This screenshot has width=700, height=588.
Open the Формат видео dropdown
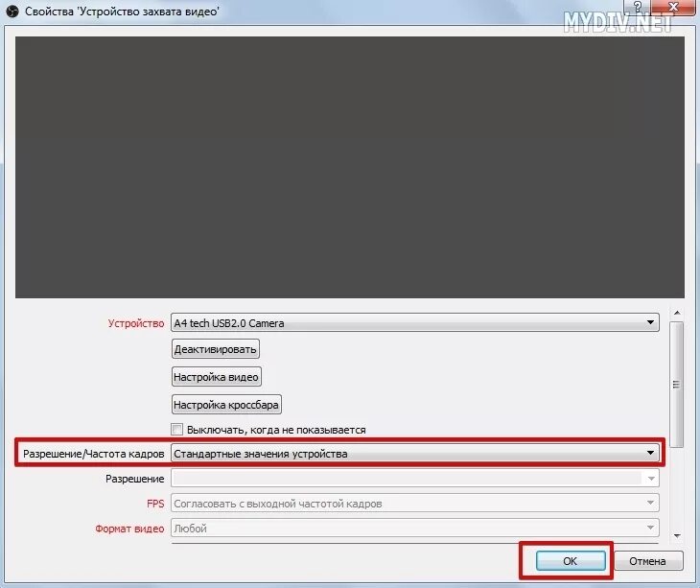[x=415, y=529]
